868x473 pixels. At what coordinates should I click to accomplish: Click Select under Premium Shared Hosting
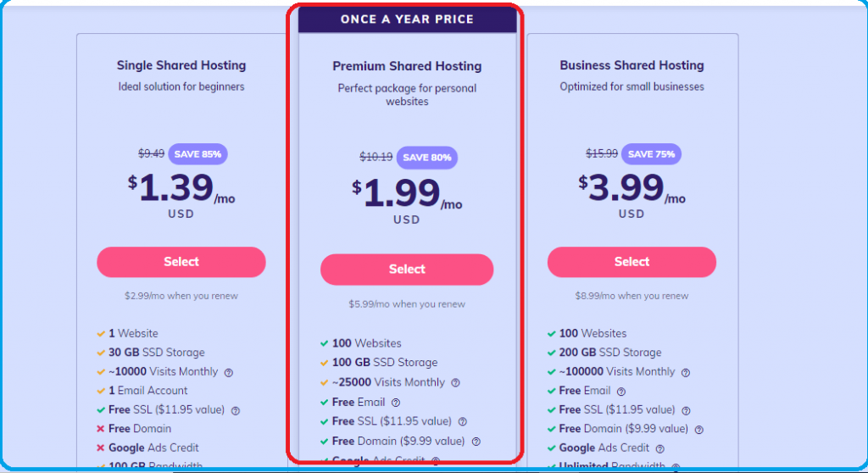coord(407,270)
